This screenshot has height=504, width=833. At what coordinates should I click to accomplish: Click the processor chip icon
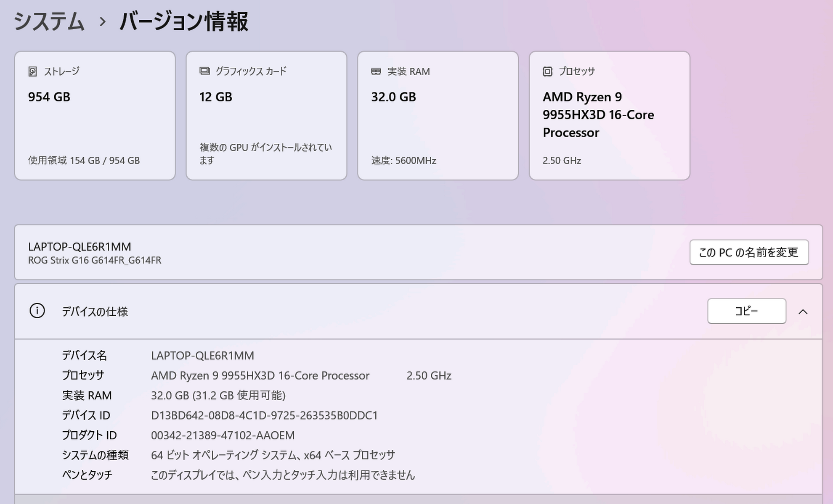[547, 71]
